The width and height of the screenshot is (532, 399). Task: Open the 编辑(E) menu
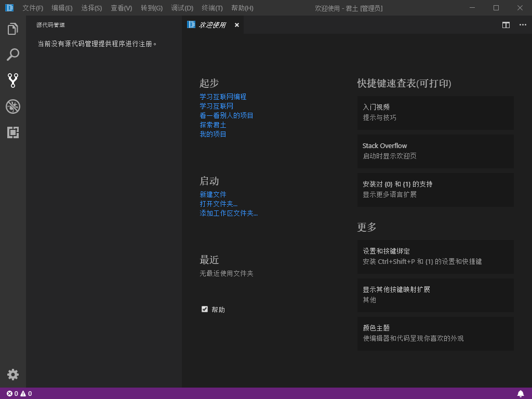click(x=62, y=8)
